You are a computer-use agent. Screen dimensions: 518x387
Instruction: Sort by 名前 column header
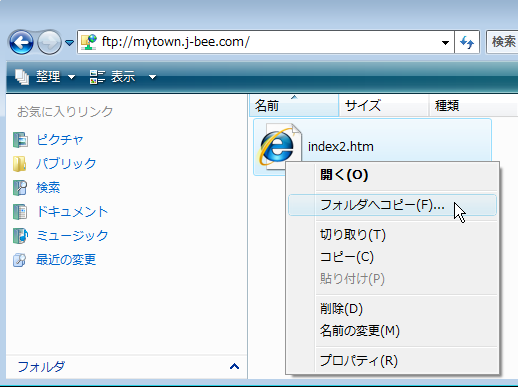coord(294,106)
